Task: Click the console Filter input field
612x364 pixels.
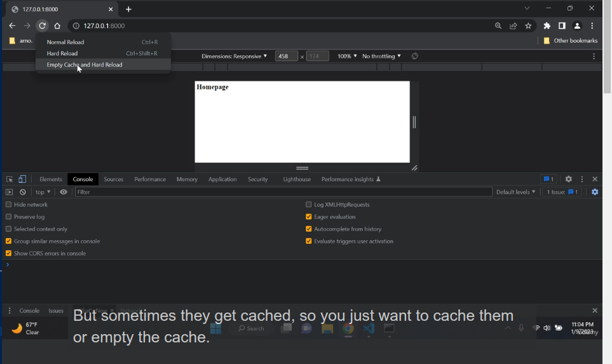Action: 283,192
